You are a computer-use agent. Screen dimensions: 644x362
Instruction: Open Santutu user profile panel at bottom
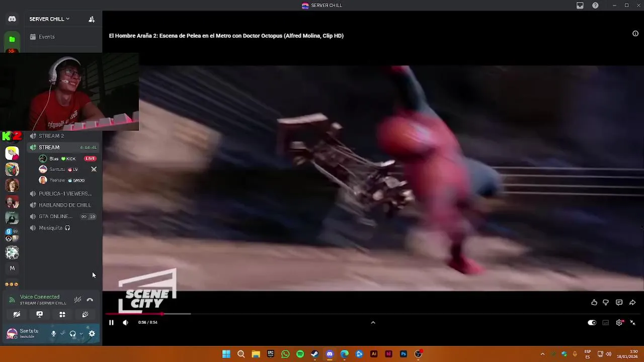26,333
